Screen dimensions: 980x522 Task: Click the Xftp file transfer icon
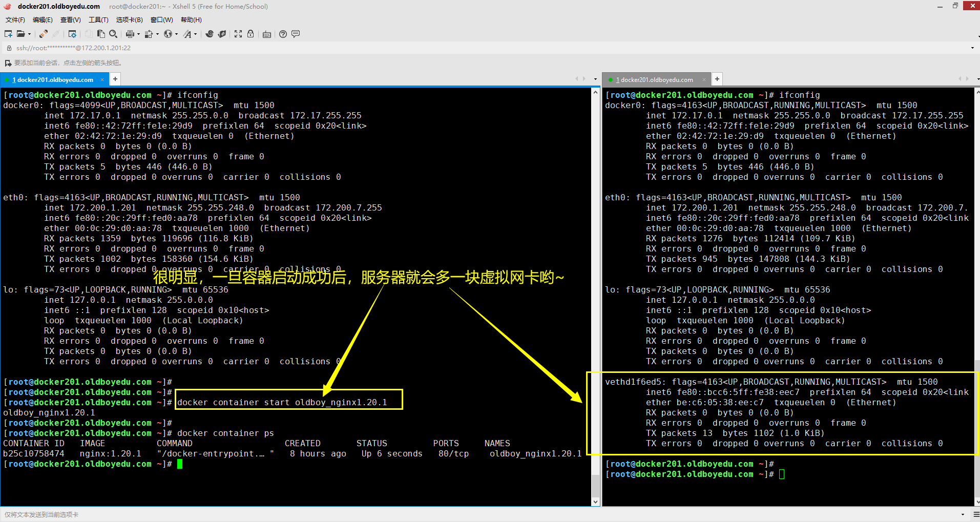(x=222, y=34)
